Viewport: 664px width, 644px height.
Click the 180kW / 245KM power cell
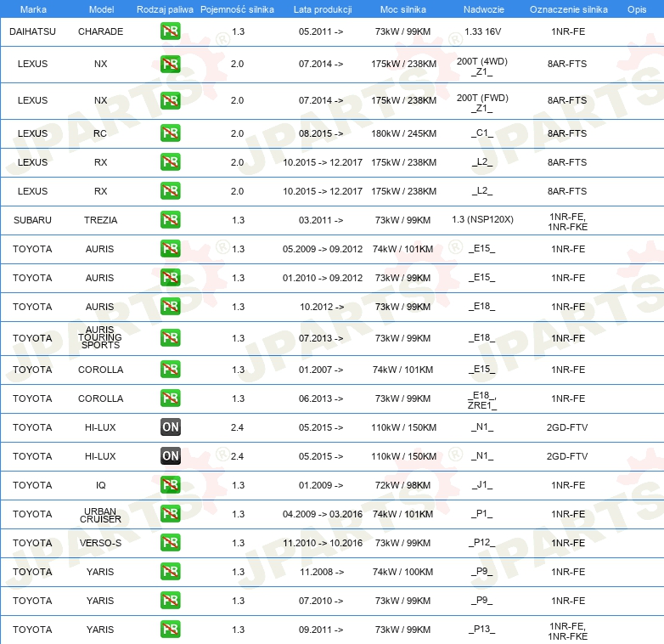click(x=403, y=133)
